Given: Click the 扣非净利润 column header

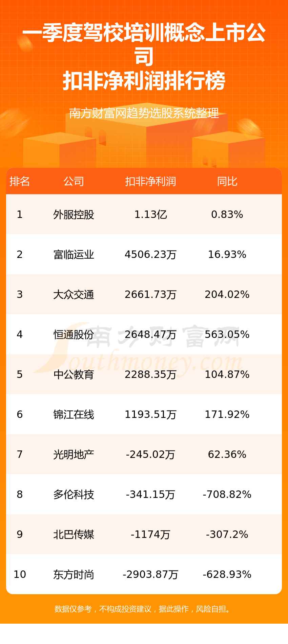Looking at the screenshot, I should pos(150,182).
